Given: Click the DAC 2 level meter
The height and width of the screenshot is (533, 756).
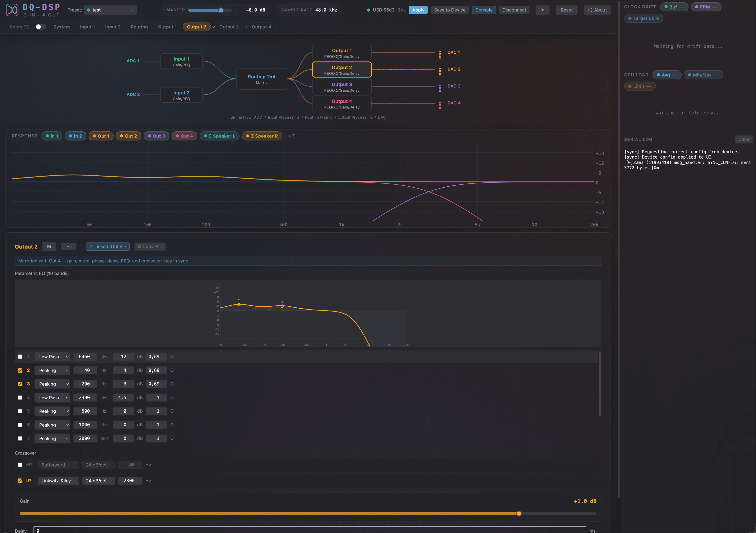Looking at the screenshot, I should 440,72.
